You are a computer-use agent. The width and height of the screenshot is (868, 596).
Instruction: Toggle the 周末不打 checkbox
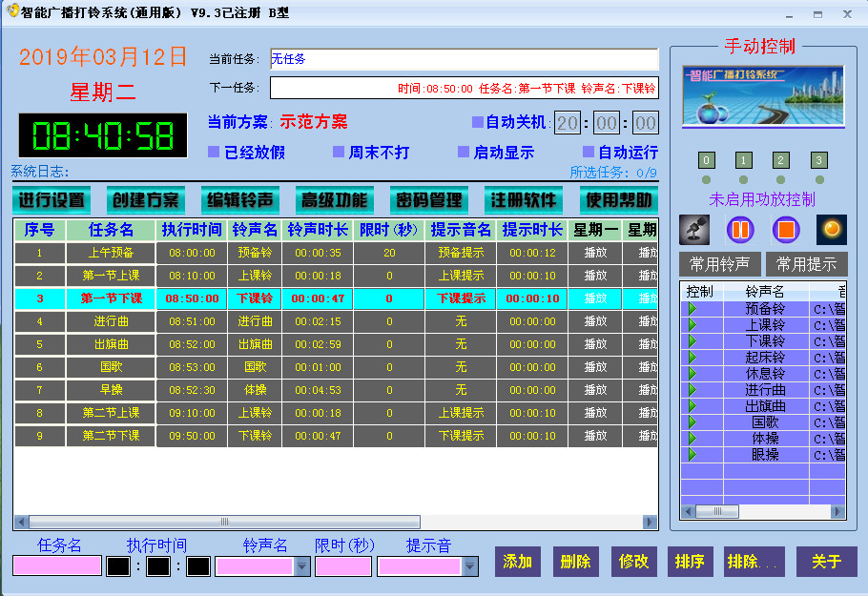[x=339, y=153]
